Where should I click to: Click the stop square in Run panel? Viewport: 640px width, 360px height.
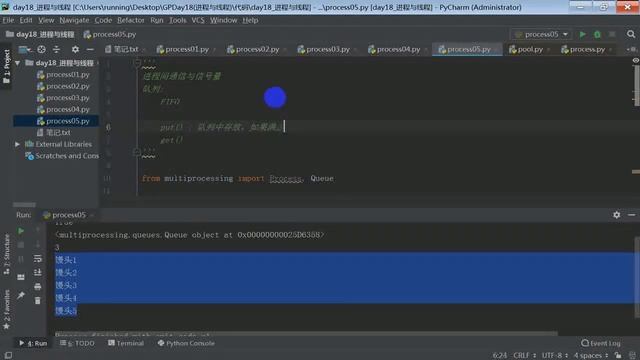[x=21, y=245]
